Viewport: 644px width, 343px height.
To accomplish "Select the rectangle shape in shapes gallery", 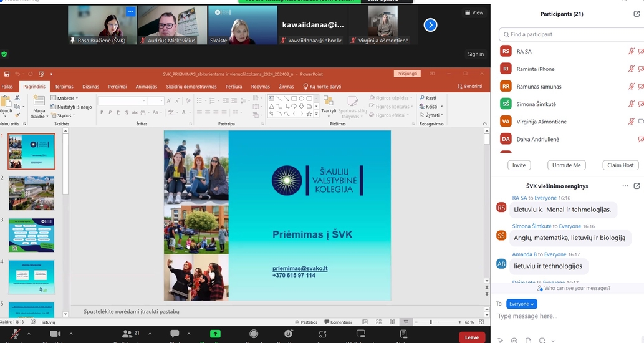I will point(294,99).
